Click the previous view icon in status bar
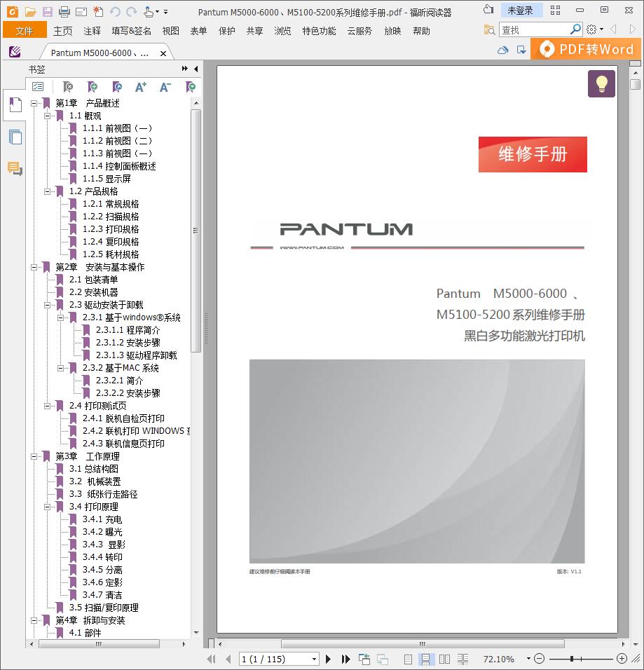Viewport: 644px width, 670px height. [x=364, y=659]
